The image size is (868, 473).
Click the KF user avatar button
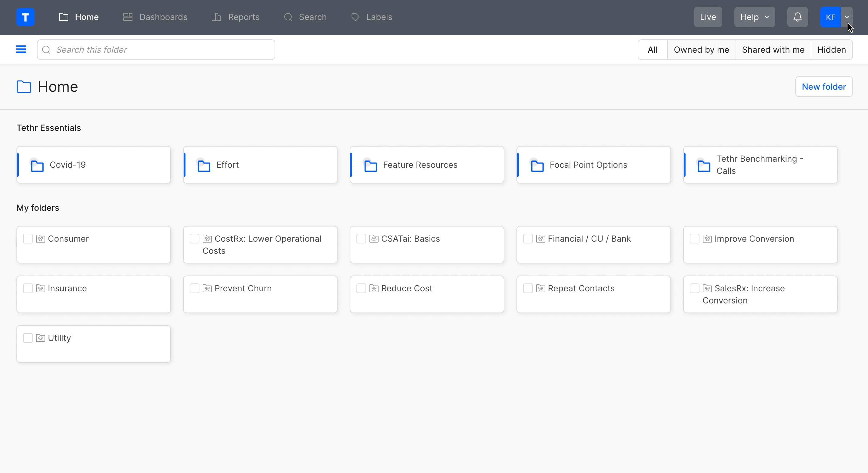point(830,17)
